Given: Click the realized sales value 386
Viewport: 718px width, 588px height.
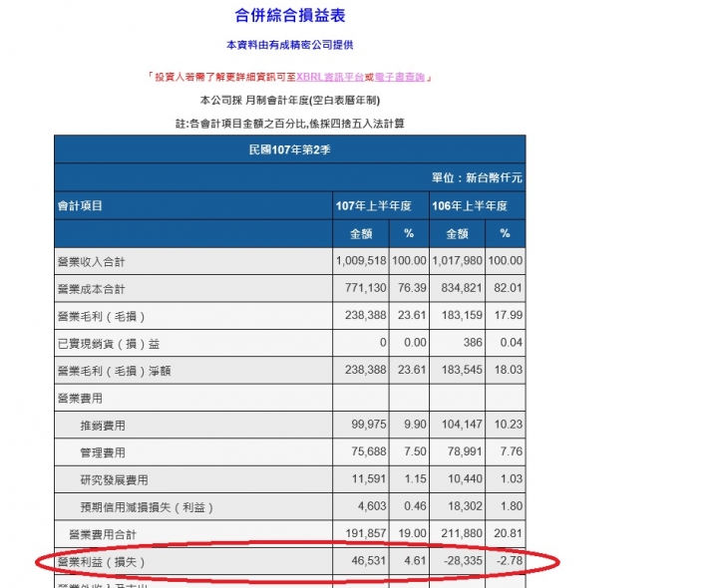Looking at the screenshot, I should [x=473, y=342].
